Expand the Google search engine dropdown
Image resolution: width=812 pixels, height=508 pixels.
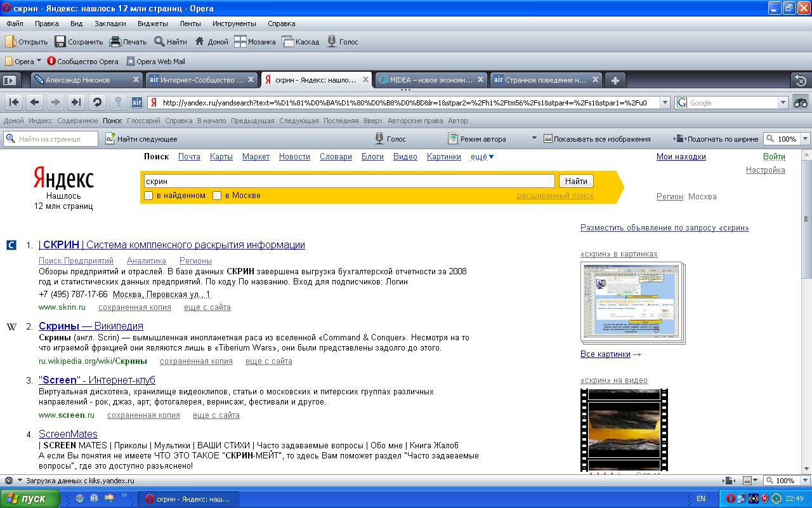pyautogui.click(x=783, y=102)
